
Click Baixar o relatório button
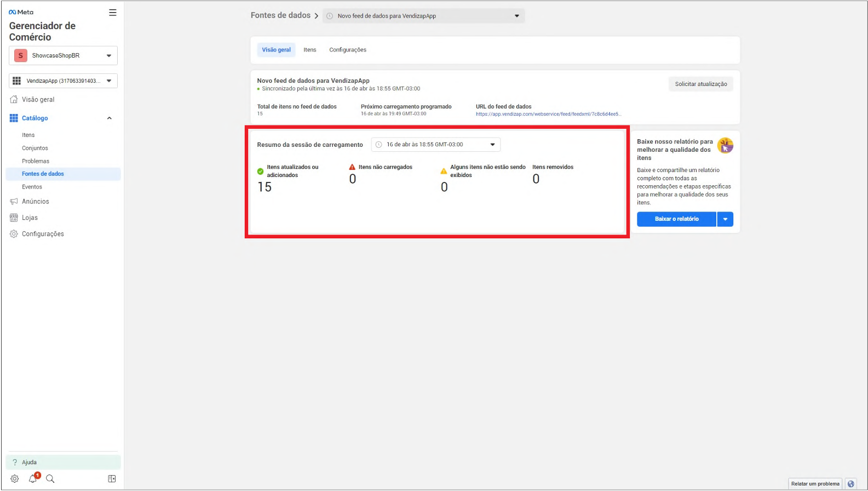point(676,219)
